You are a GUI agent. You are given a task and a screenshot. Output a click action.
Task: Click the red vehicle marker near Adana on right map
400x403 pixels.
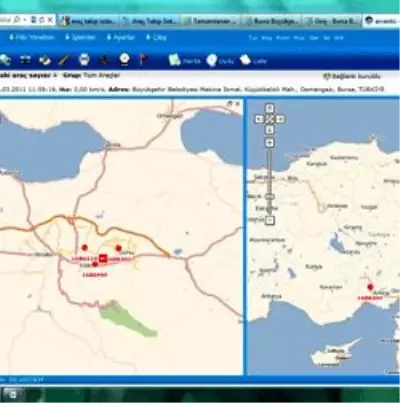tap(370, 287)
